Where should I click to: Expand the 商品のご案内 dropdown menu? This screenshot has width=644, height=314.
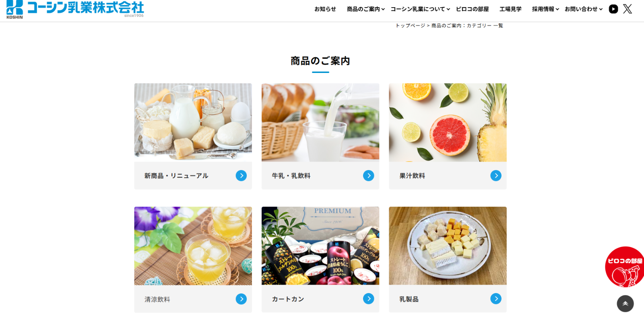366,9
